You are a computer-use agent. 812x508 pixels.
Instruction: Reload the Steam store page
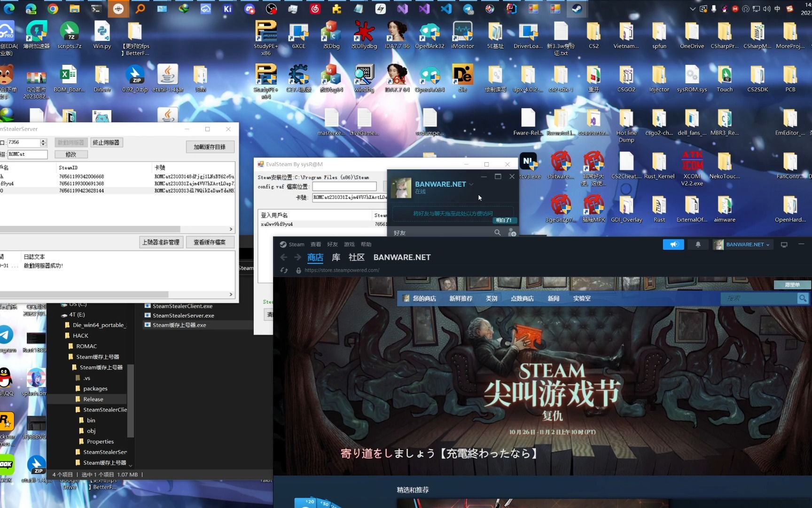tap(284, 270)
